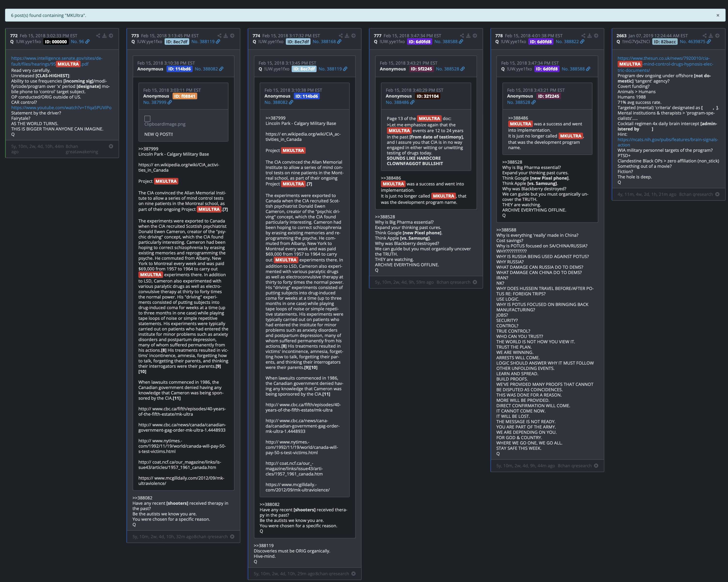Share post 774
This screenshot has height=582, width=728.
point(341,36)
